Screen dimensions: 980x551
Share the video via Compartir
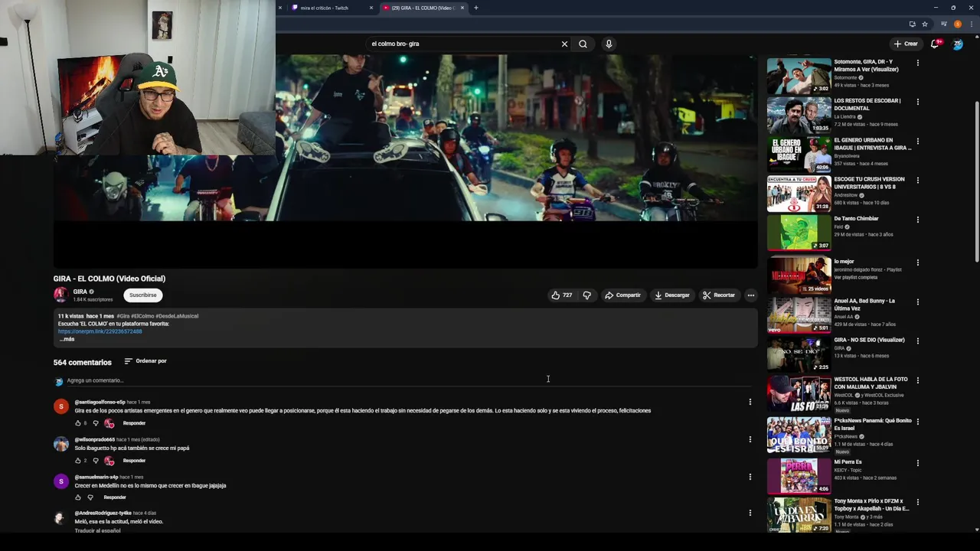622,295
